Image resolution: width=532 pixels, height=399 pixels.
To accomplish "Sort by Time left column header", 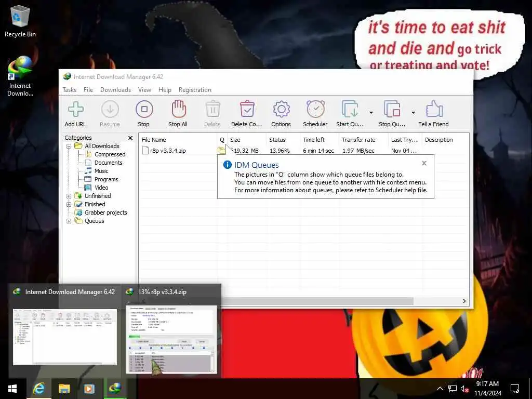I will click(320, 140).
